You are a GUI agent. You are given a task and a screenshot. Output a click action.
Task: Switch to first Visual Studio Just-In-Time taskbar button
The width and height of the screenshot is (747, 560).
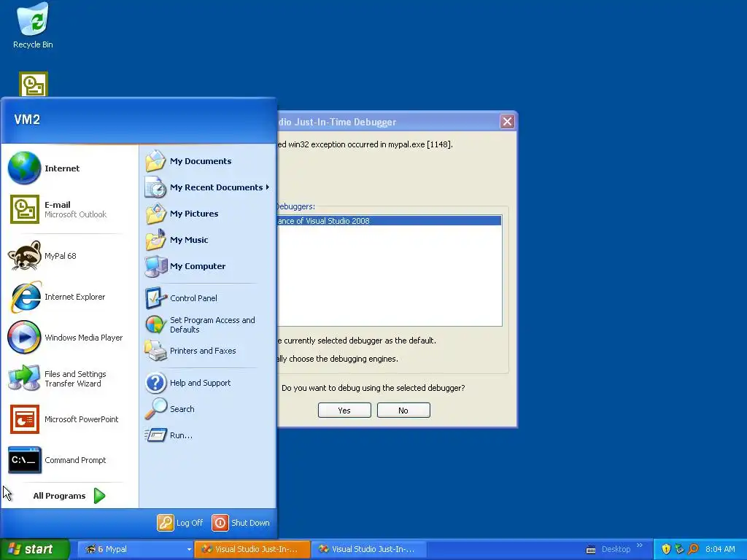[252, 550]
